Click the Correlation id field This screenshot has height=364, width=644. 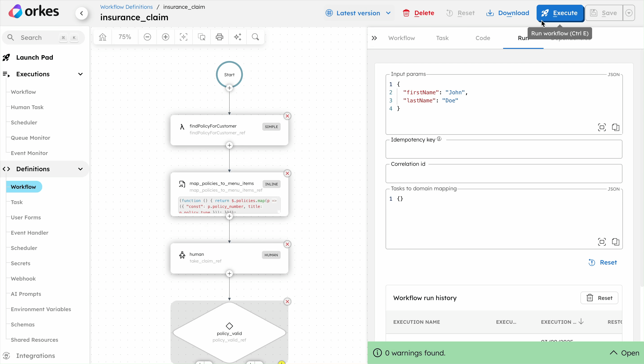coord(504,174)
